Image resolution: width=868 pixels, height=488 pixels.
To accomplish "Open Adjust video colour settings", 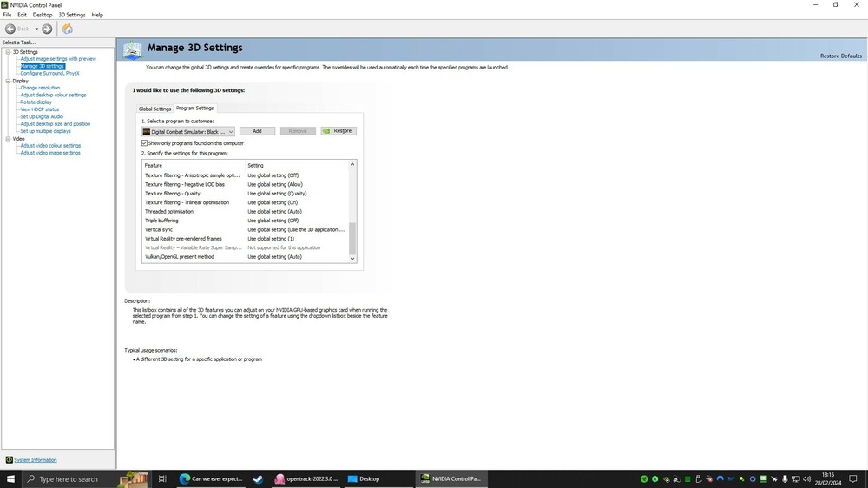I will (50, 146).
